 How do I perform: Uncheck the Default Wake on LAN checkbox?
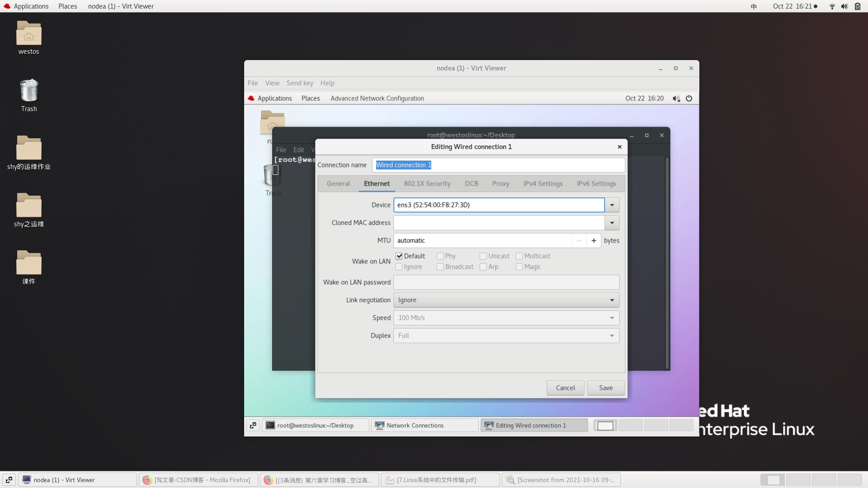pyautogui.click(x=399, y=256)
